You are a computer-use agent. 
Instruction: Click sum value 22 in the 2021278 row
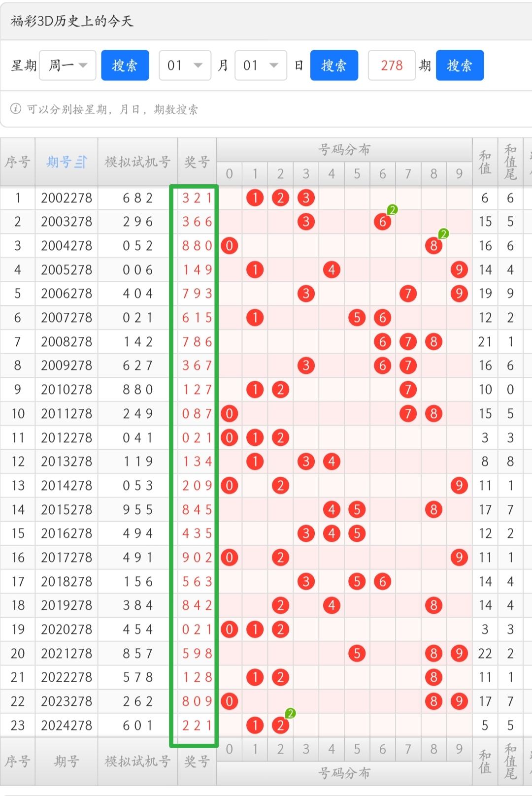485,654
